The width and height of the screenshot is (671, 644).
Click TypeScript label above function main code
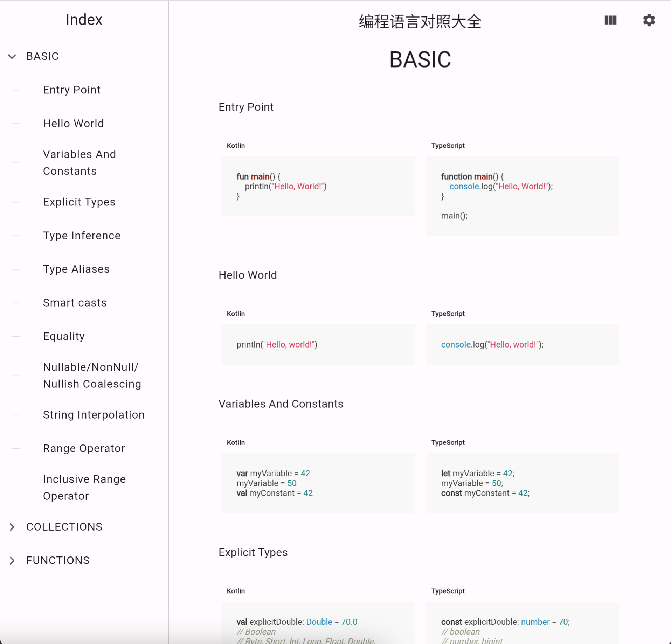point(448,146)
